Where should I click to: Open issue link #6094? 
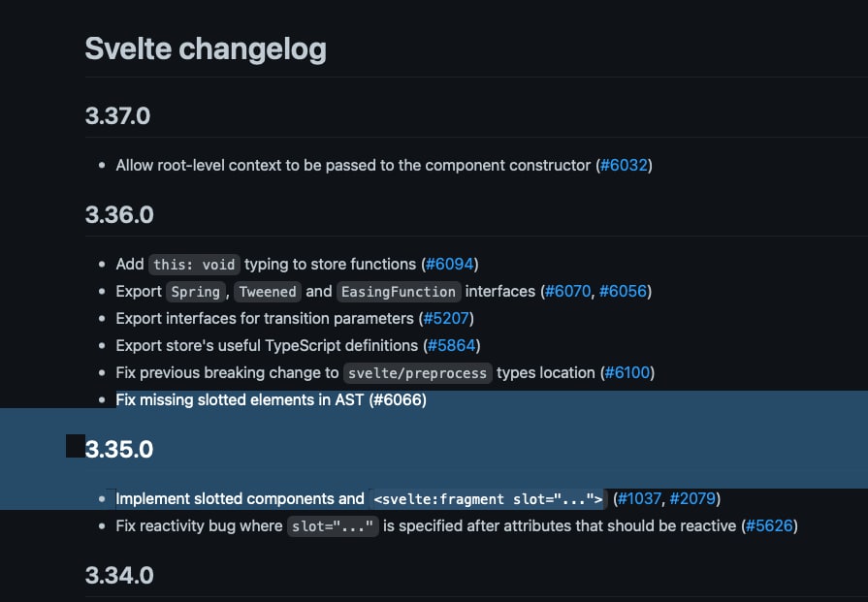coord(449,265)
